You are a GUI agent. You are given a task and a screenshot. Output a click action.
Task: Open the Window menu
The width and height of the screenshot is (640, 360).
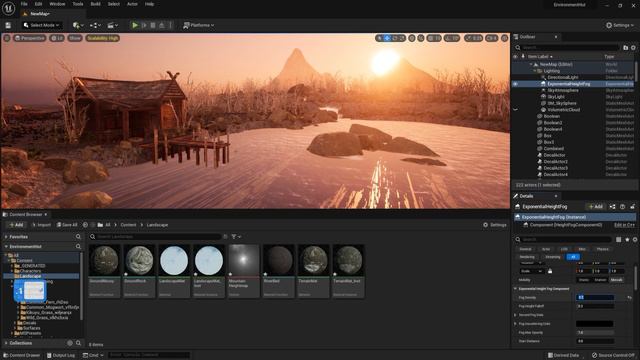pos(57,4)
